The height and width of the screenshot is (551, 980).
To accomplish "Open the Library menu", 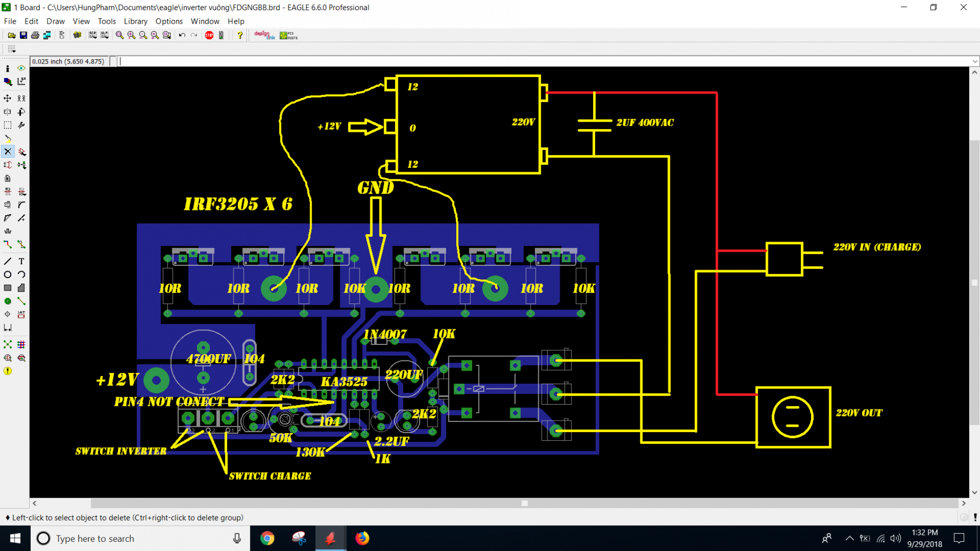I will click(135, 22).
